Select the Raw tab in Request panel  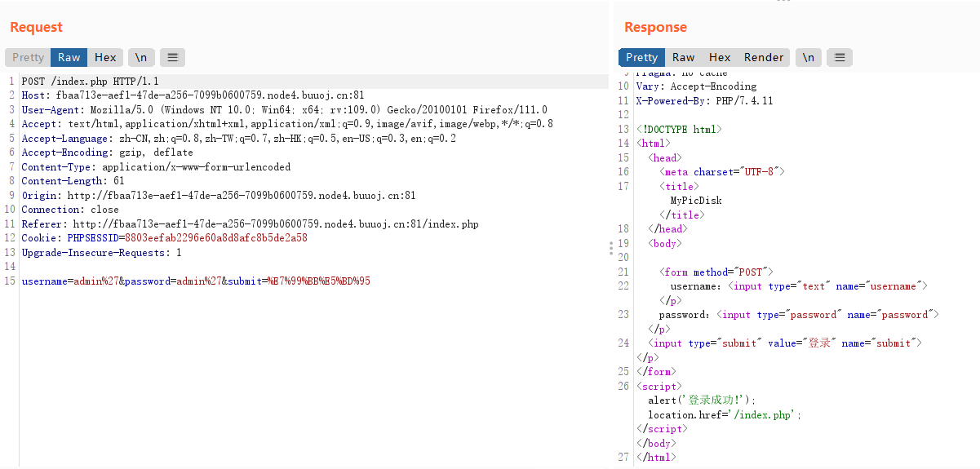[69, 57]
